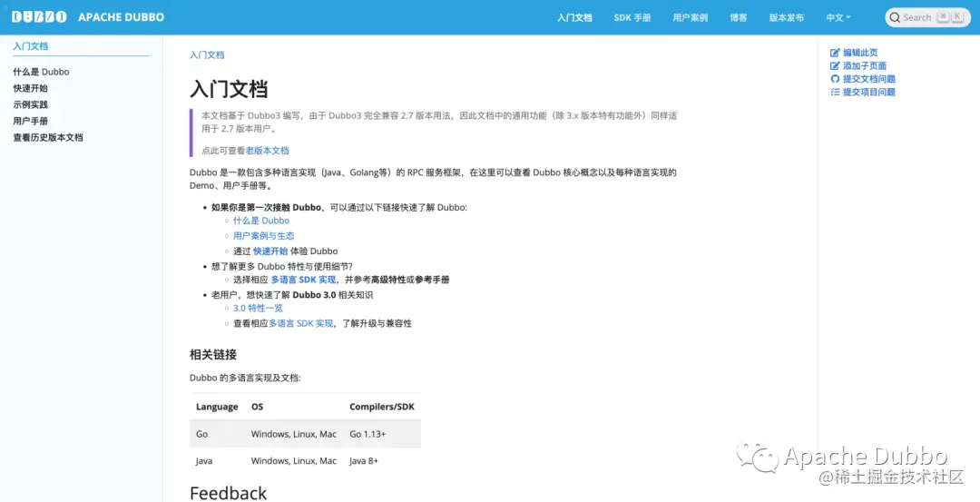This screenshot has width=980, height=502.
Task: Click the 提交文档问题 link
Action: coord(868,79)
